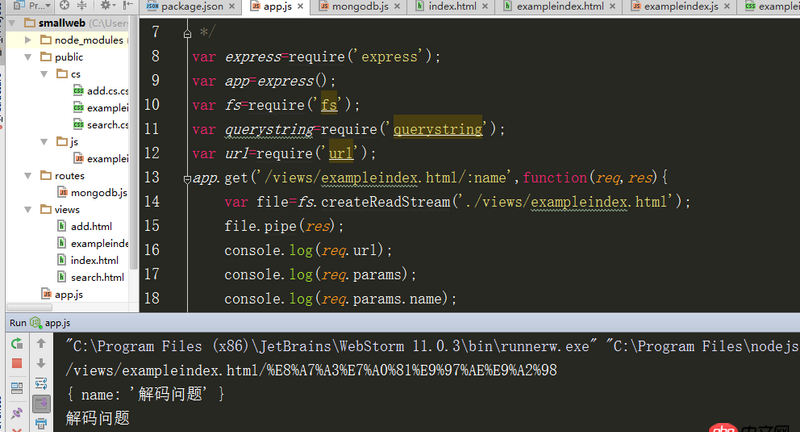
Task: Click the views folder icon
Action: click(46, 210)
